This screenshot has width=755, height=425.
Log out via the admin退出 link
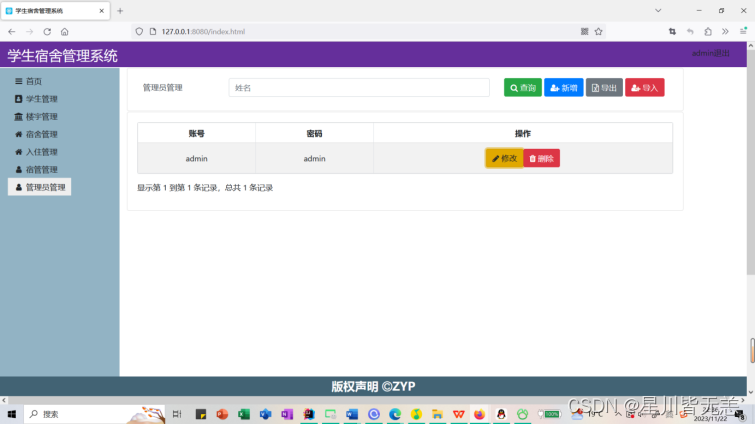pos(711,53)
